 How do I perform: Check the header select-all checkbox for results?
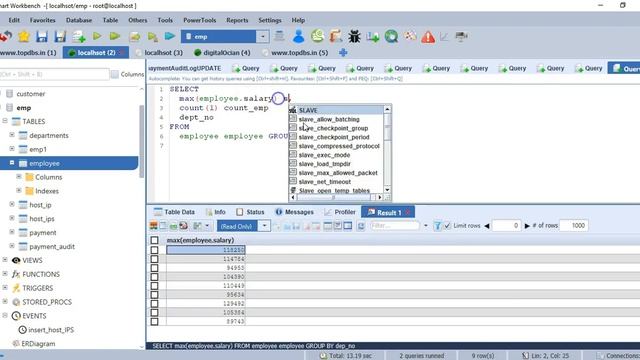click(154, 240)
